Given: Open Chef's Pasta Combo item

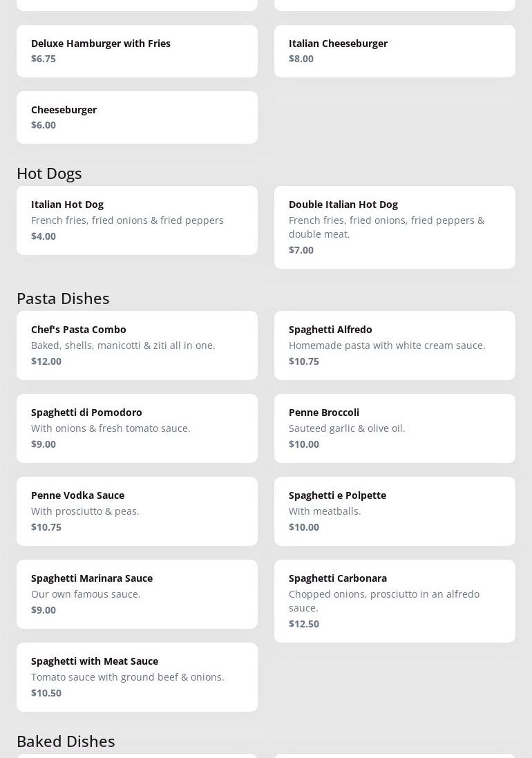Looking at the screenshot, I should pos(137,345).
